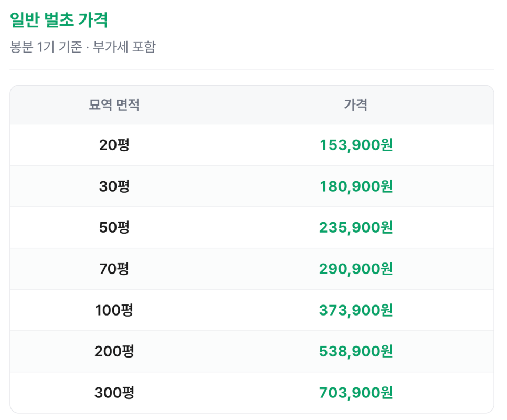Click the 235,900원 price
This screenshot has height=420, width=507.
coord(356,227)
